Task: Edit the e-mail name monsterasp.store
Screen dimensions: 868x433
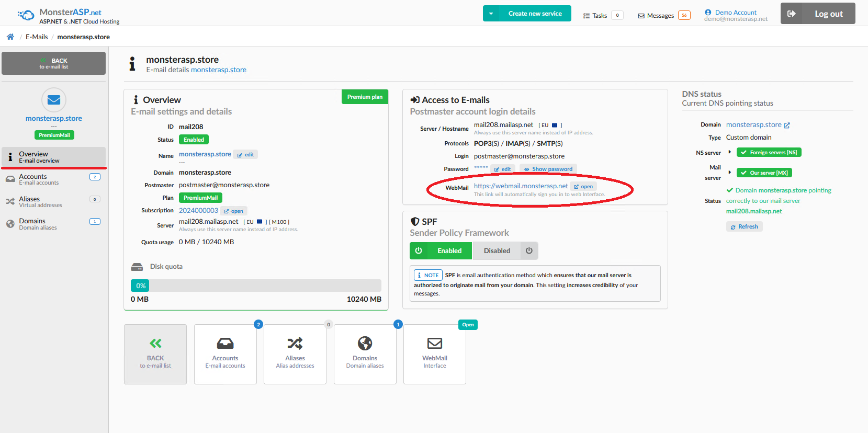Action: 245,155
